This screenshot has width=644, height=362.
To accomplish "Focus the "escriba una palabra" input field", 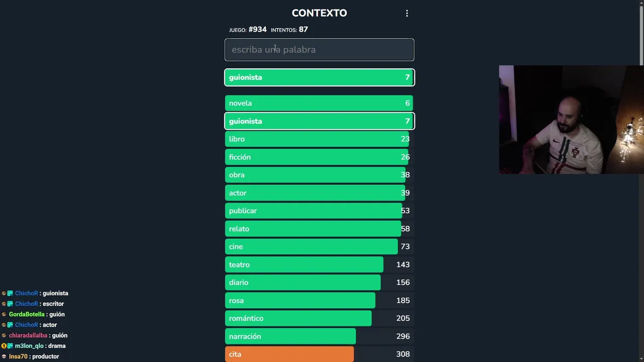I will [319, 50].
